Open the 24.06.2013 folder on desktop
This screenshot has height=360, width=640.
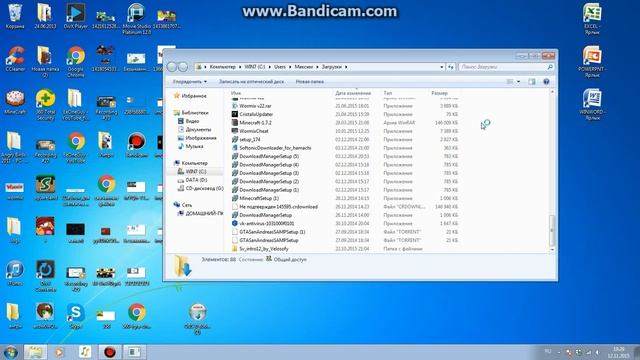(45, 16)
